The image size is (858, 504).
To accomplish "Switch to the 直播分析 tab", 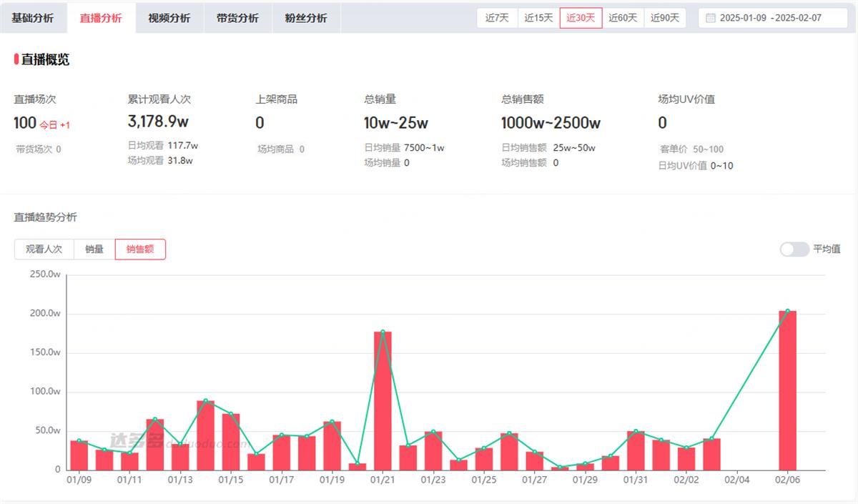I will [x=101, y=17].
